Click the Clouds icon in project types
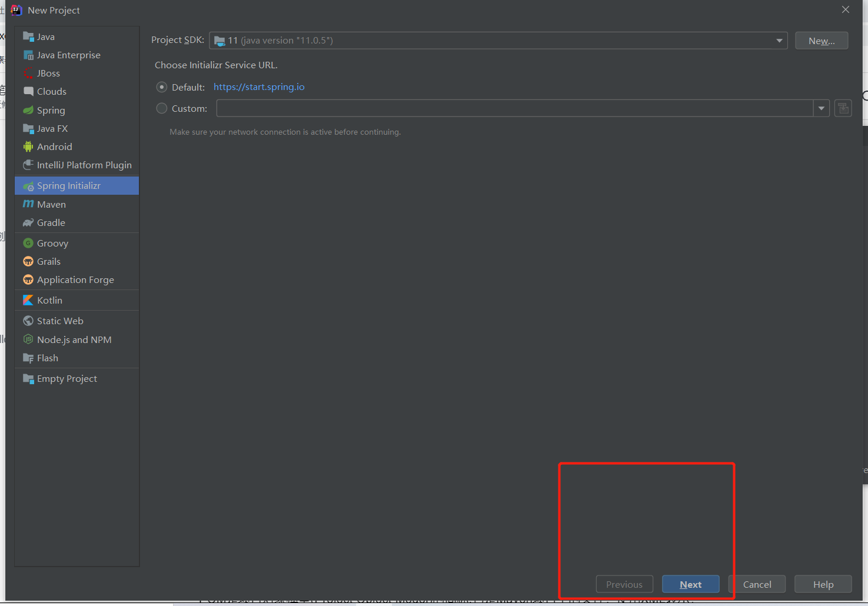This screenshot has height=606, width=868. tap(28, 91)
